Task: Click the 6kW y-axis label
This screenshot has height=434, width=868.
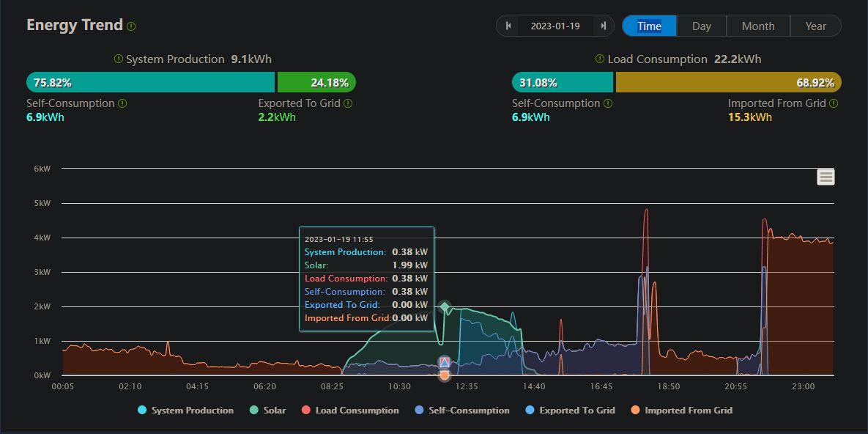Action: [x=42, y=169]
